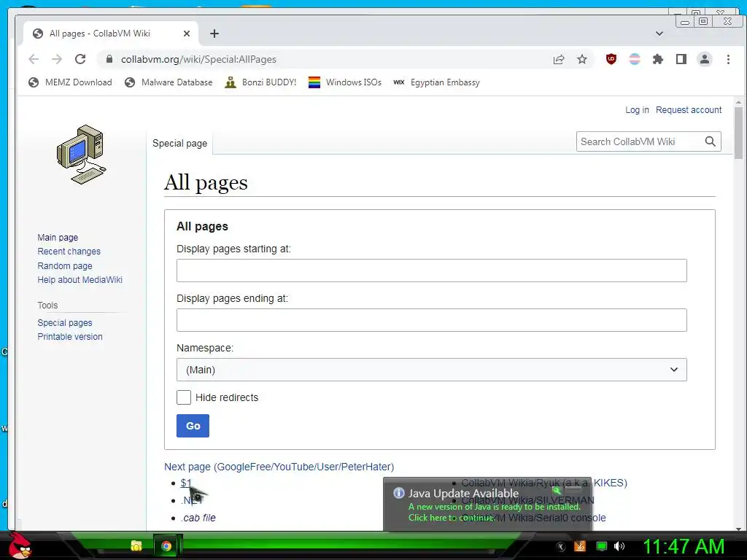Image resolution: width=747 pixels, height=560 pixels.
Task: Toggle the browser side panel
Action: click(681, 59)
